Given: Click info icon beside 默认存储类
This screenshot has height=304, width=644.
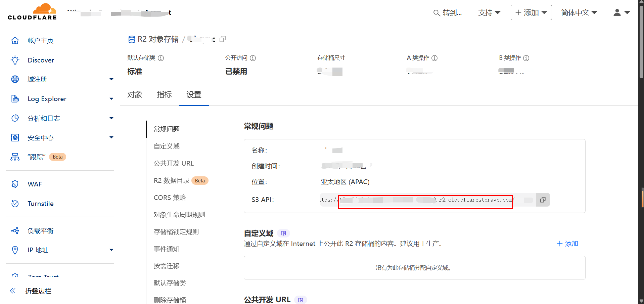Looking at the screenshot, I should [161, 58].
